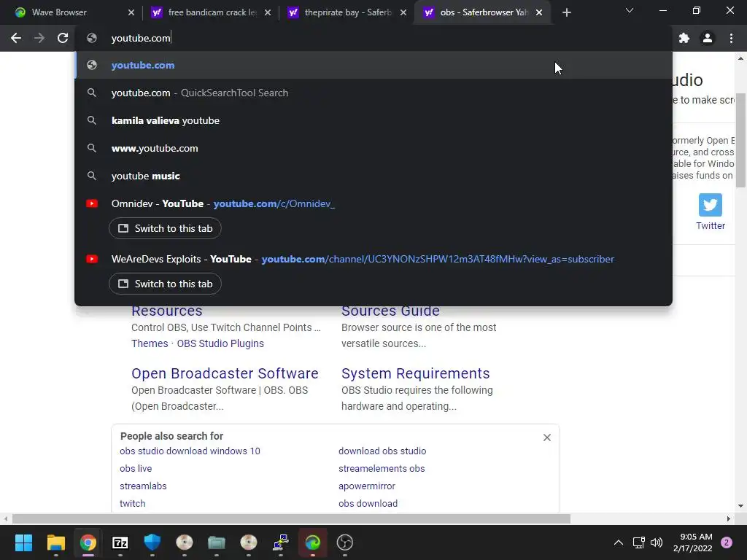747x560 pixels.
Task: Switch to the theprirate bay tab
Action: [x=348, y=12]
